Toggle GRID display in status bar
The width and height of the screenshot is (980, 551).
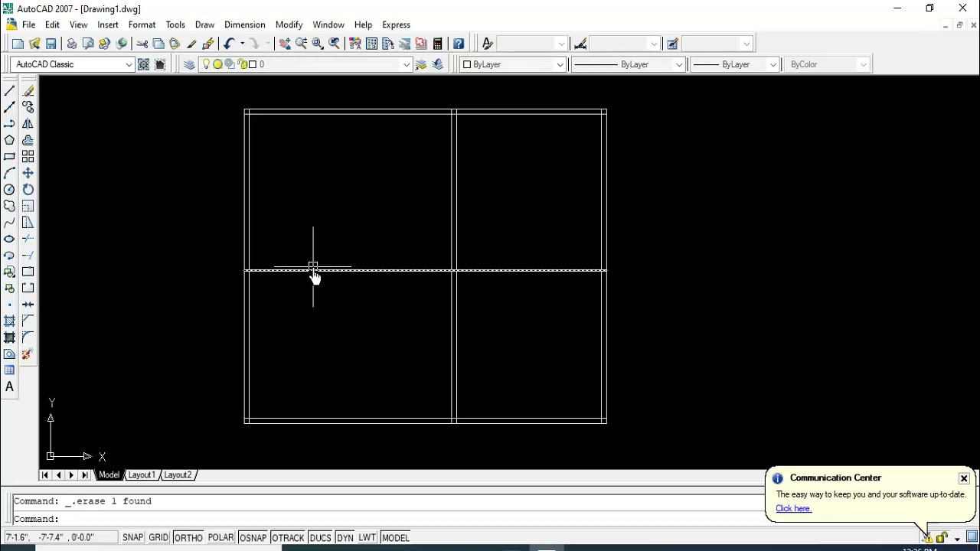pyautogui.click(x=158, y=538)
